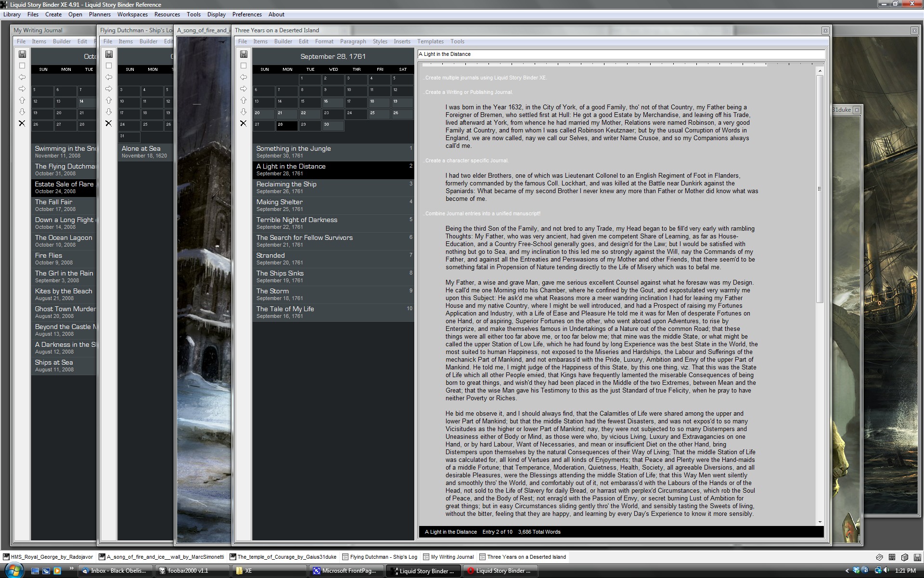Click the A Light in the Distance title field
Image resolution: width=924 pixels, height=578 pixels.
[621, 54]
